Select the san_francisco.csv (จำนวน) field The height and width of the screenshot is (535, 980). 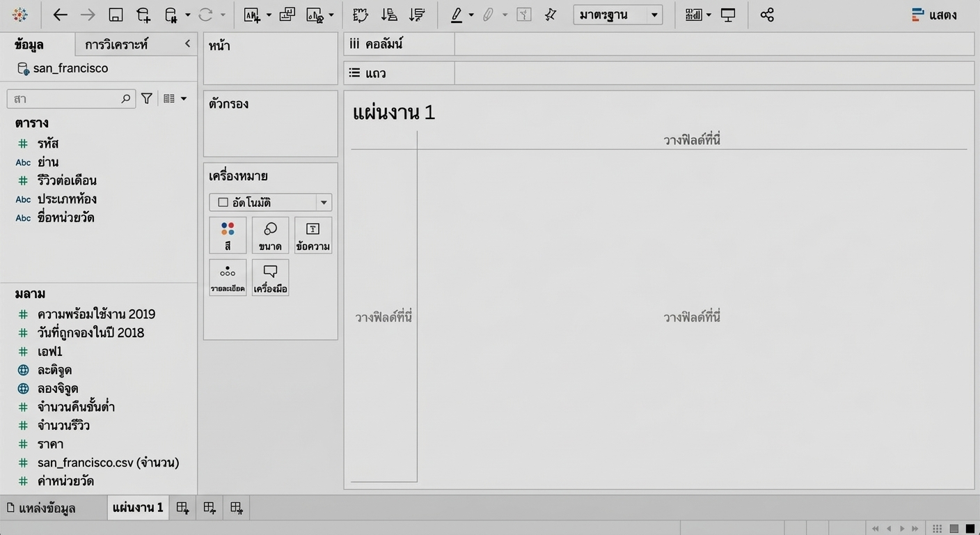pos(109,463)
